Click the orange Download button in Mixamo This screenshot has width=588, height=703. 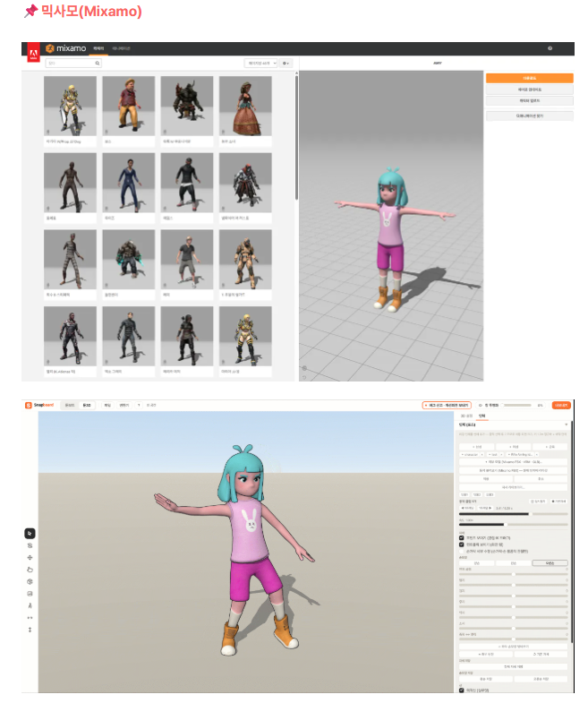point(529,78)
